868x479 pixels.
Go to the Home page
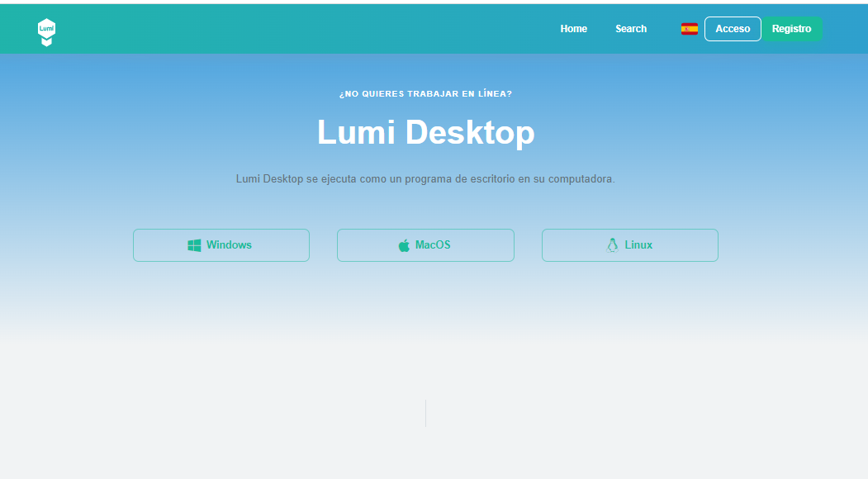click(x=573, y=29)
